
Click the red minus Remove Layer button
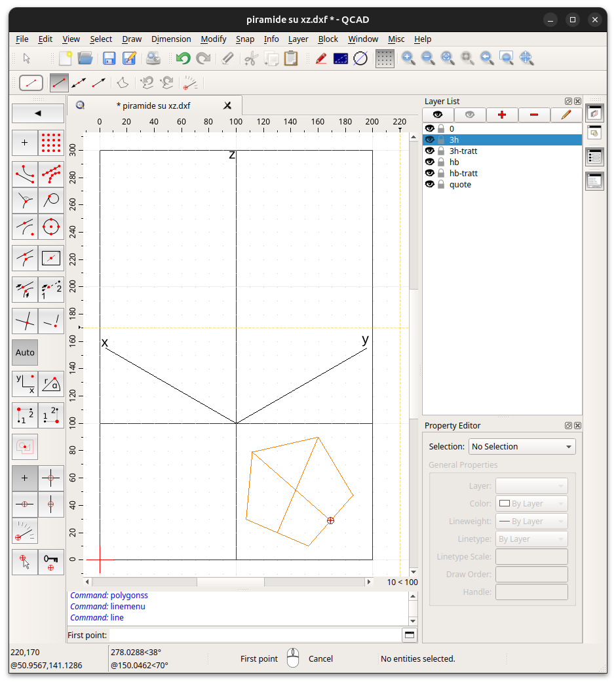(534, 115)
